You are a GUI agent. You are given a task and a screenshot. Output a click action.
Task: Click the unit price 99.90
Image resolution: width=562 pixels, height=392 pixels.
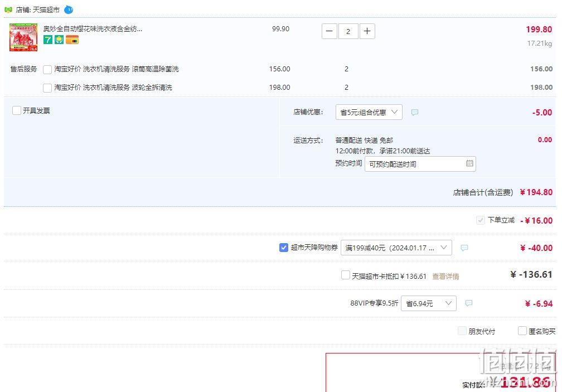[280, 28]
